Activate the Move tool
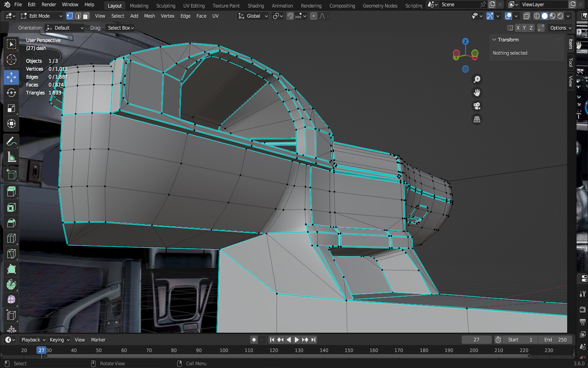The width and height of the screenshot is (588, 368). click(x=11, y=77)
